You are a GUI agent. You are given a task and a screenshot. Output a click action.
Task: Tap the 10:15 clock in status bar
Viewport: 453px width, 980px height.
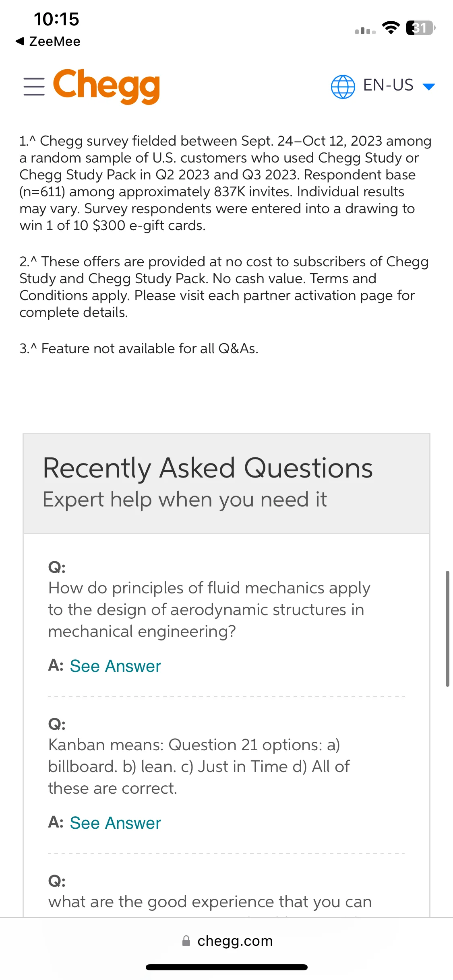point(56,19)
